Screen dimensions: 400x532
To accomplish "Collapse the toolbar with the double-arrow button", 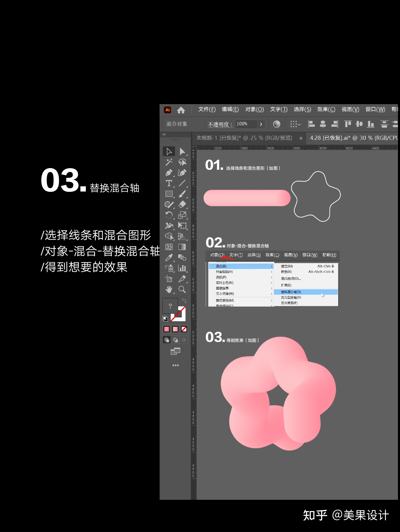I will pyautogui.click(x=164, y=134).
